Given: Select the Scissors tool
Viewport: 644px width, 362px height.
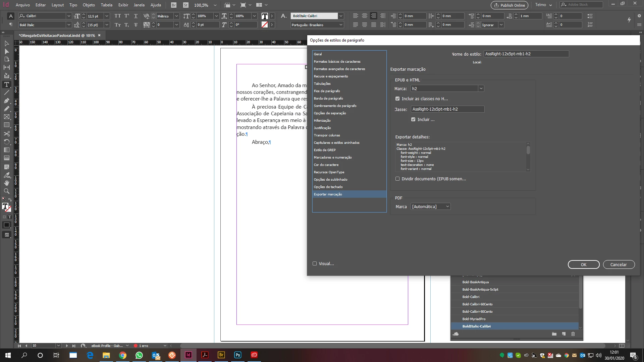Looking at the screenshot, I should coord(6,133).
